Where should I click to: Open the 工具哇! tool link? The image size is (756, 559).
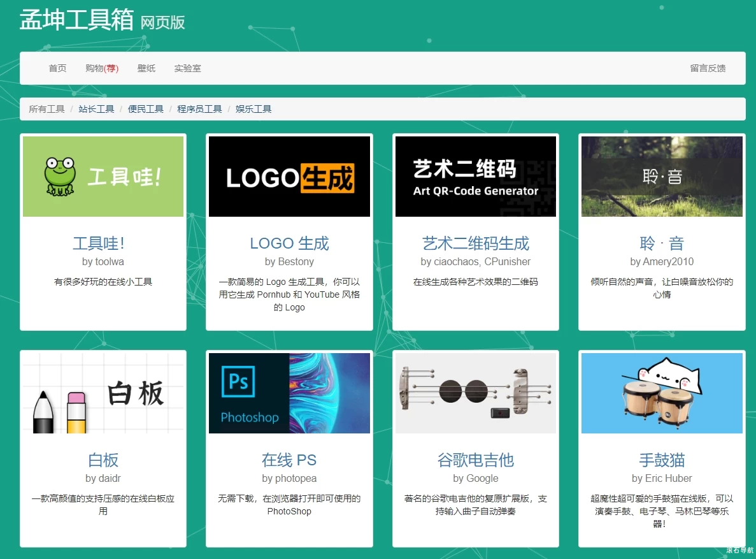pos(103,243)
